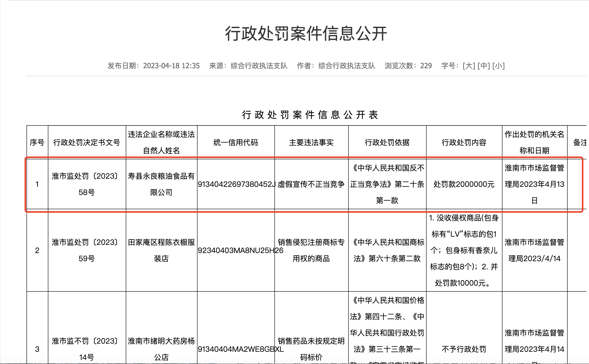Click penalty cell mentioning LV 标志的包
Viewport: 589px width, 364px height.
click(x=464, y=250)
